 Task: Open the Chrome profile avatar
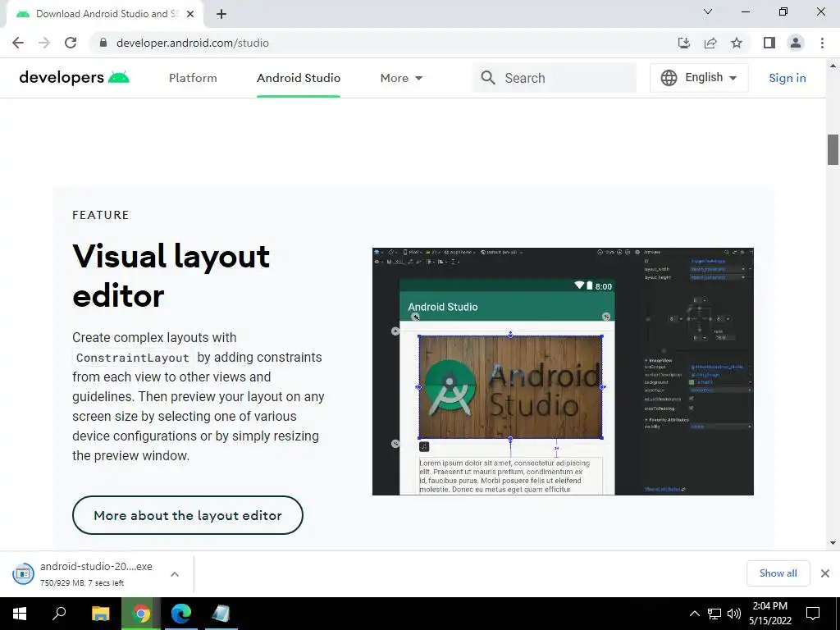pos(796,43)
